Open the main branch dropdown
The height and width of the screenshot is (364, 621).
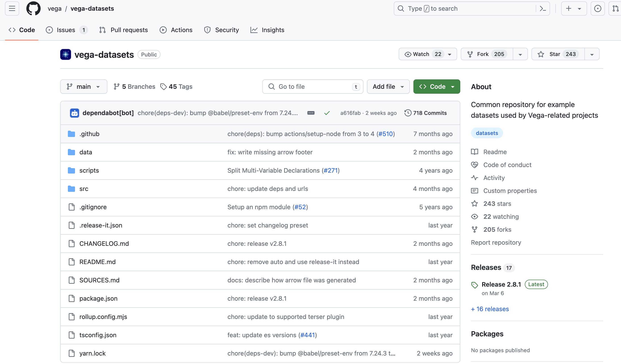coord(83,87)
